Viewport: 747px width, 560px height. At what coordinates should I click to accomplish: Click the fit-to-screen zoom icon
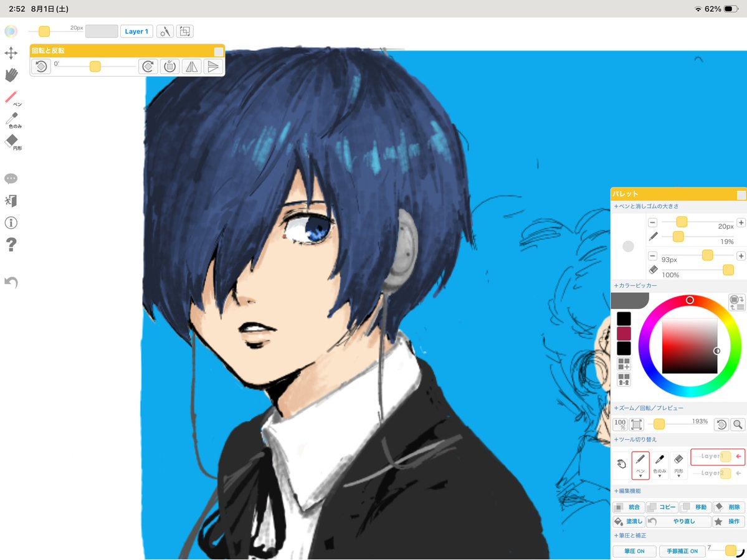pyautogui.click(x=636, y=424)
